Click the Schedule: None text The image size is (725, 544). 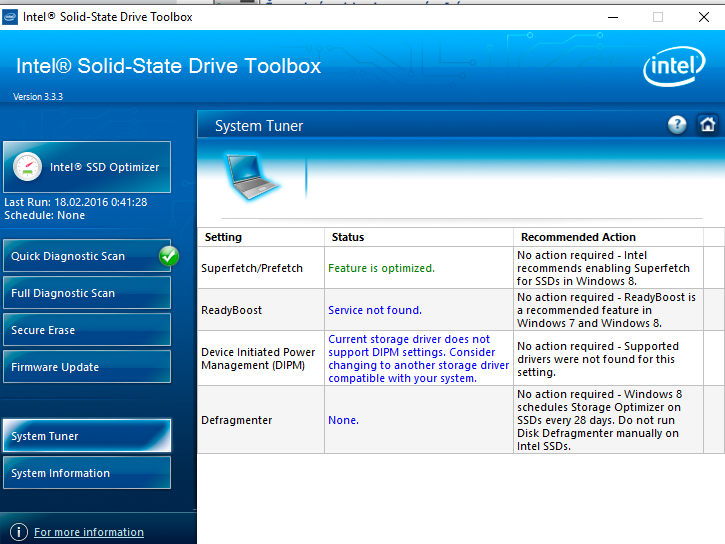44,215
